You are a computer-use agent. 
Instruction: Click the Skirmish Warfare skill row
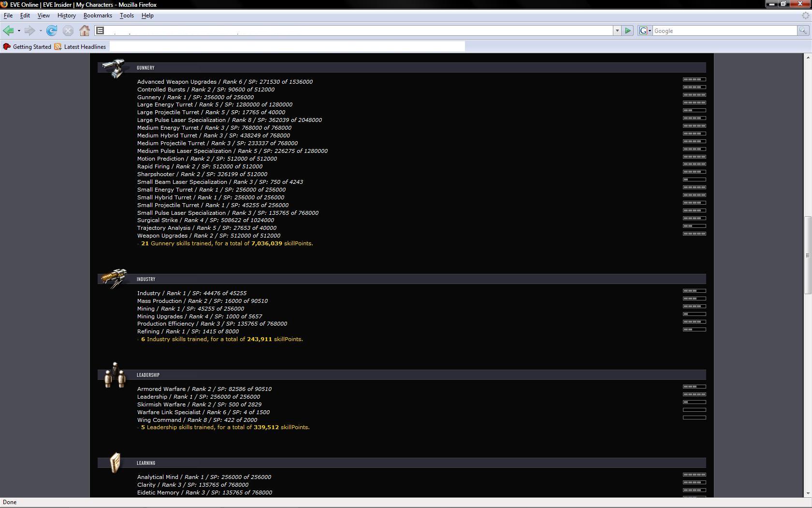(x=199, y=404)
